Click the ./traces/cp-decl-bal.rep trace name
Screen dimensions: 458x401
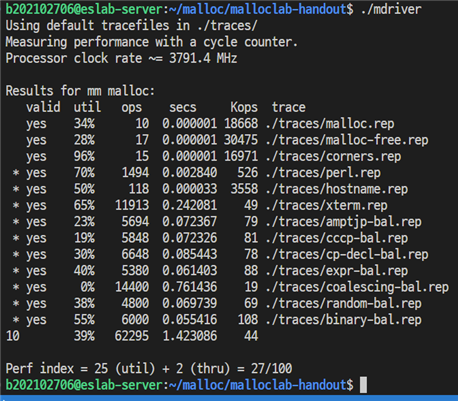point(347,254)
